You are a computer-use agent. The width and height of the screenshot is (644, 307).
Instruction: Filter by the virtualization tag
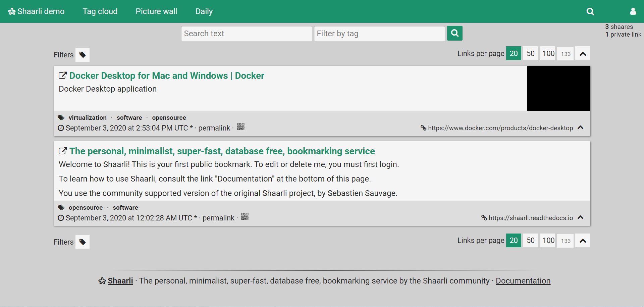point(88,118)
